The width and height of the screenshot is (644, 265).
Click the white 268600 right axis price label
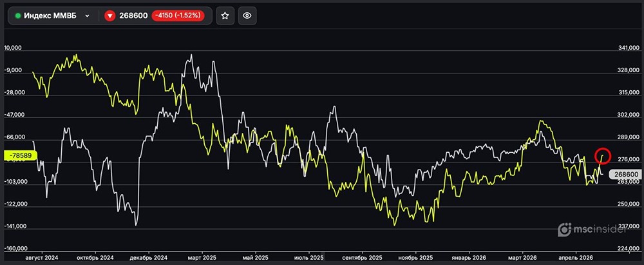tap(627, 175)
